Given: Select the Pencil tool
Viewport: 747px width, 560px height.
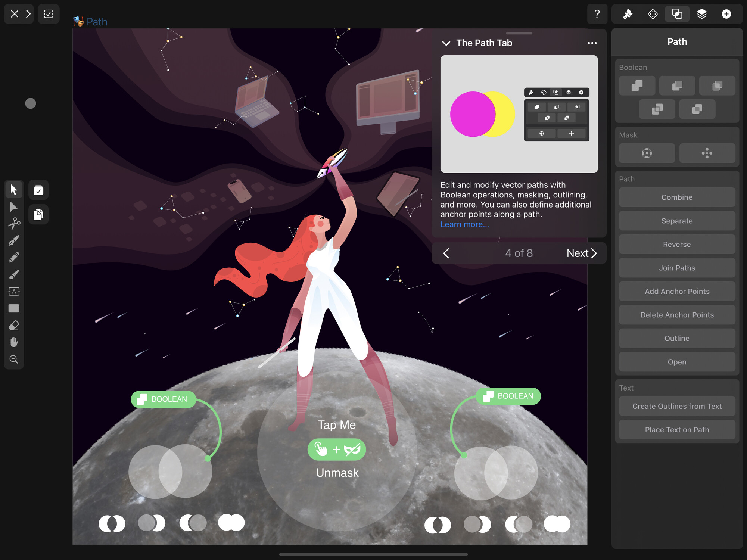Looking at the screenshot, I should [15, 258].
